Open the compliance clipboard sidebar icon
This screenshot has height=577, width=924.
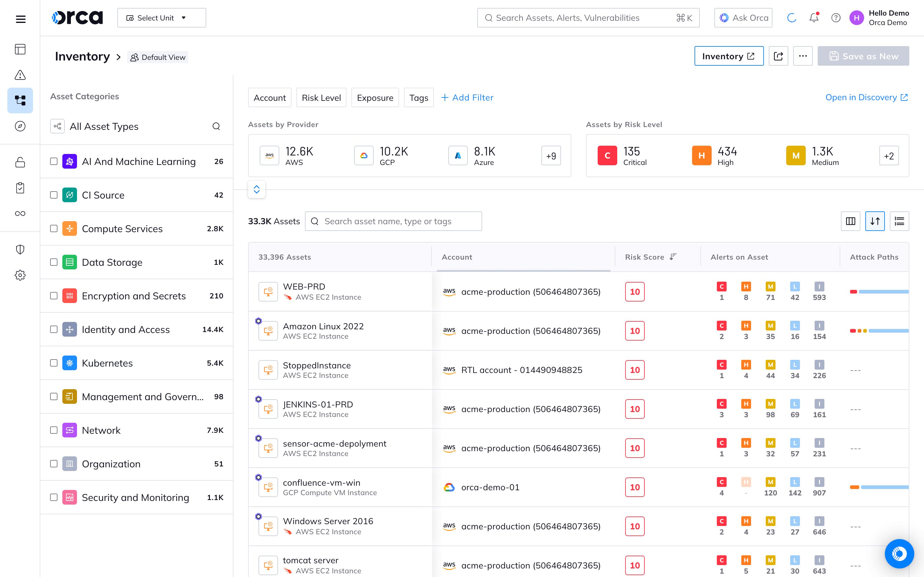point(20,188)
